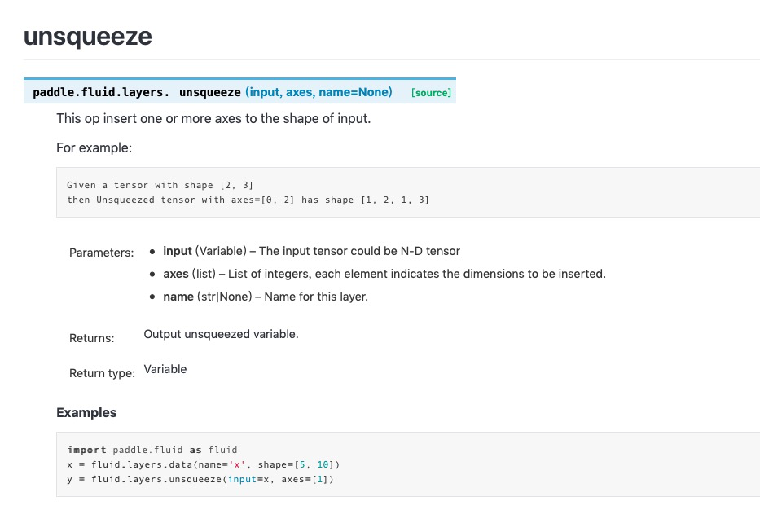Screen dimensions: 760x532
Task: Click the paddle.fluid.layers module prefix
Action: [101, 92]
